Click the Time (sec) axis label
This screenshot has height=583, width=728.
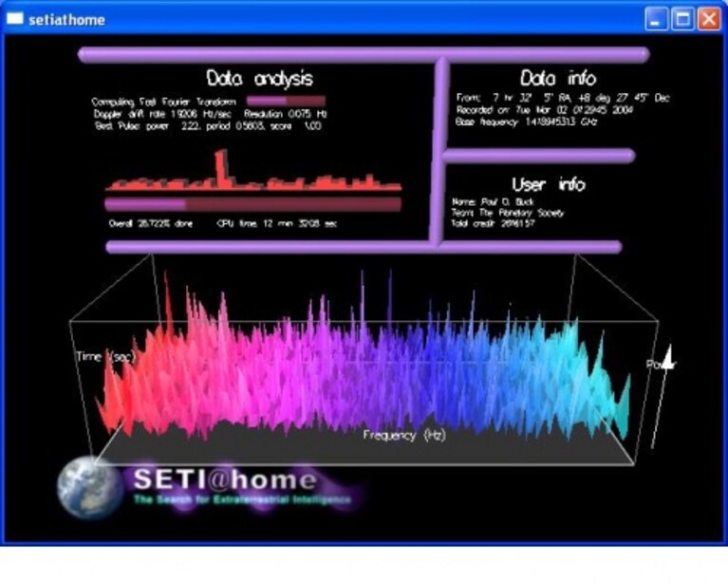[x=105, y=357]
